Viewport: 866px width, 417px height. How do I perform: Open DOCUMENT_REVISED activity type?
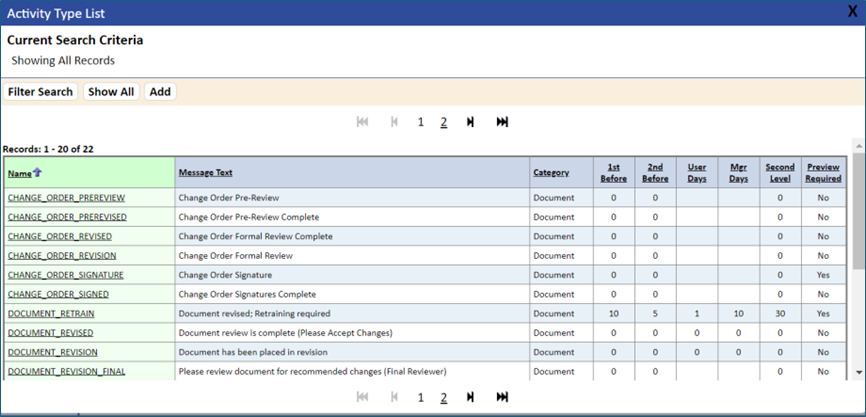pyautogui.click(x=50, y=333)
